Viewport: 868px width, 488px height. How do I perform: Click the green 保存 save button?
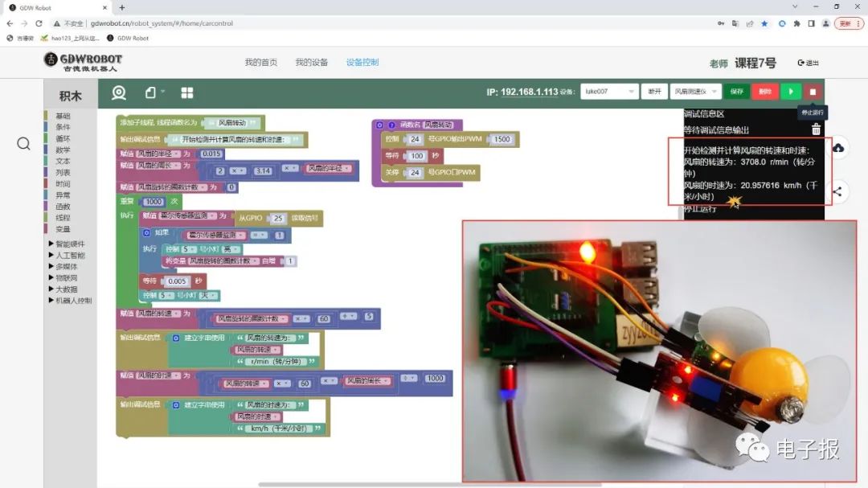coord(736,92)
